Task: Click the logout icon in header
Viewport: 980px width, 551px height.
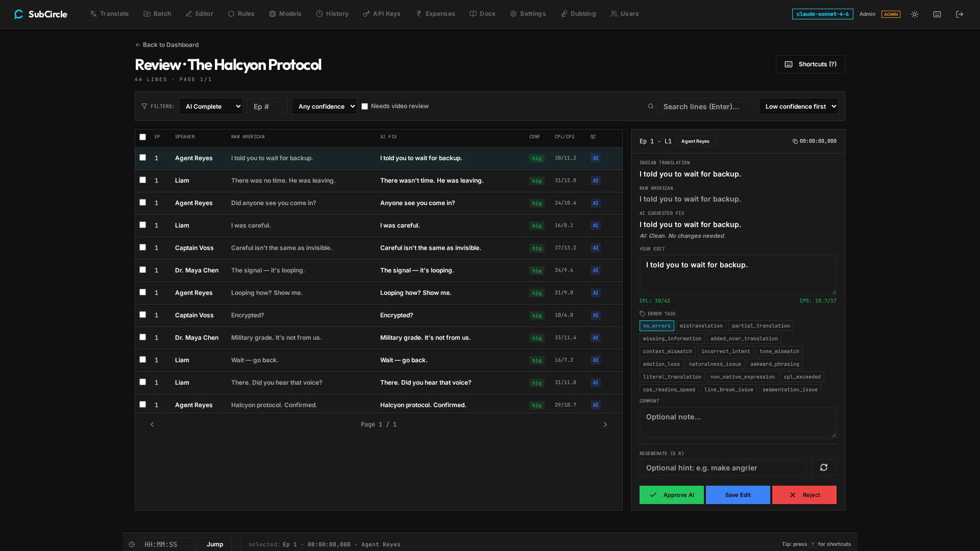Action: coord(960,14)
